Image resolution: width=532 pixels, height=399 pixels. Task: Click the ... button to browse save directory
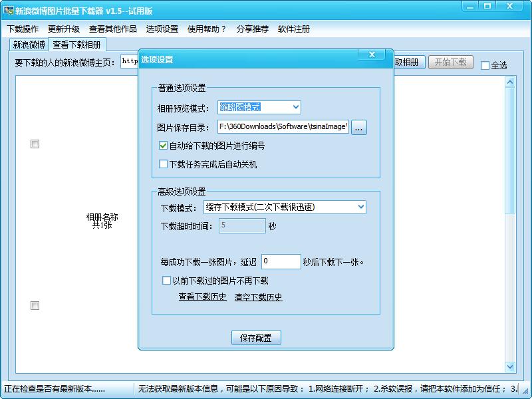pyautogui.click(x=358, y=128)
